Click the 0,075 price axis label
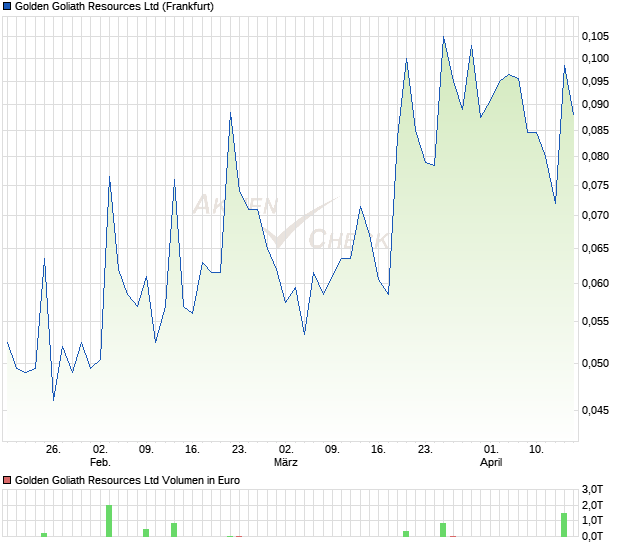620x546 pixels. (595, 184)
